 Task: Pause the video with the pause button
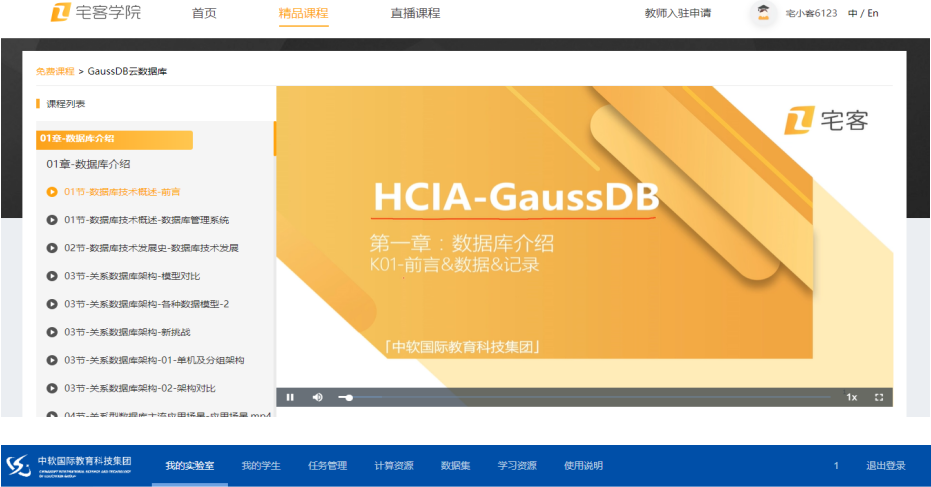290,397
